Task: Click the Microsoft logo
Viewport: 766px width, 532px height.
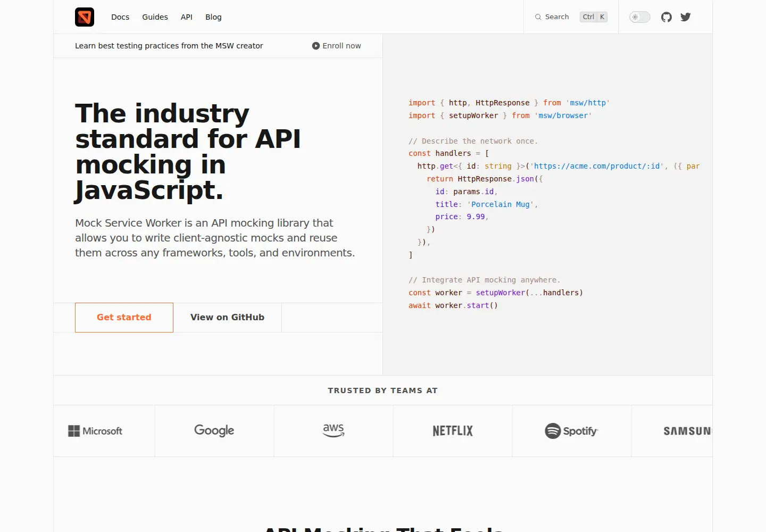Action: (95, 431)
